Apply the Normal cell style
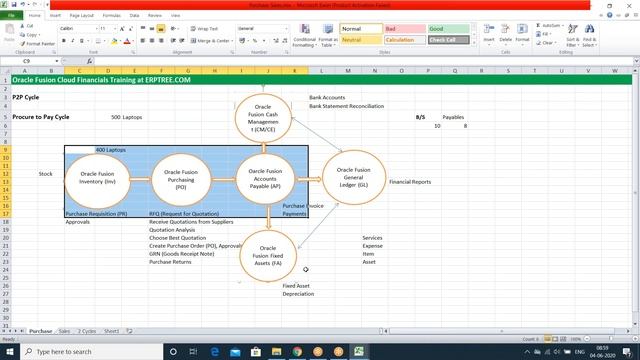Screen dimensions: 640x360 tap(361, 29)
